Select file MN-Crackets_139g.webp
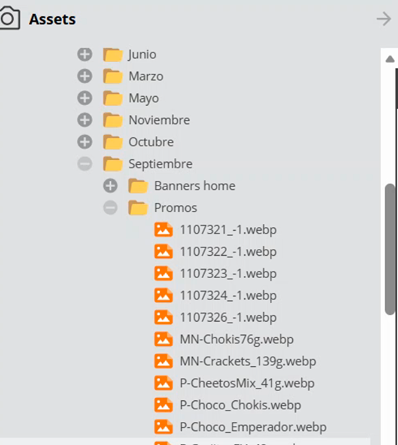Image resolution: width=398 pixels, height=445 pixels. pos(248,361)
